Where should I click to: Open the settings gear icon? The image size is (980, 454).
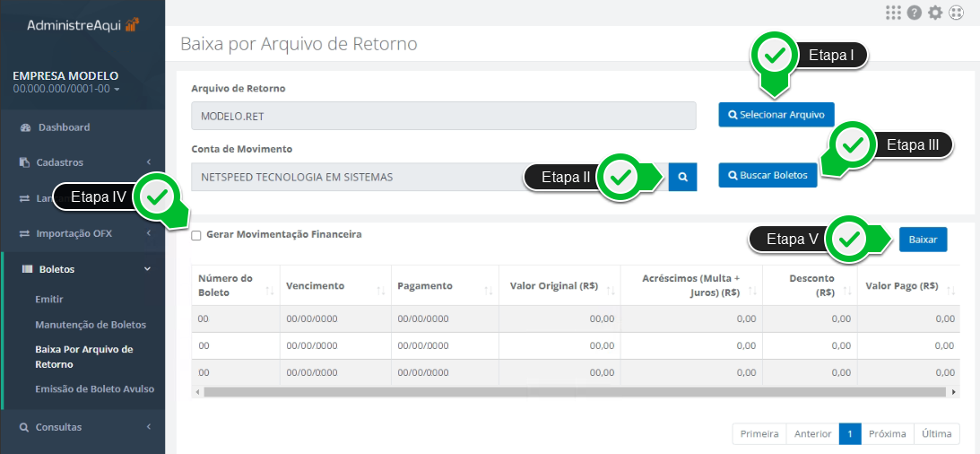click(935, 13)
